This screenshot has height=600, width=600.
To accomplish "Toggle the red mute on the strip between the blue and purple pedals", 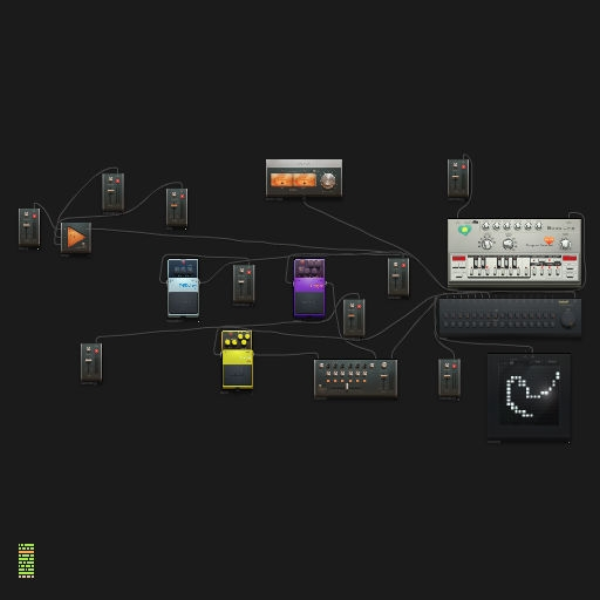I will (x=249, y=272).
